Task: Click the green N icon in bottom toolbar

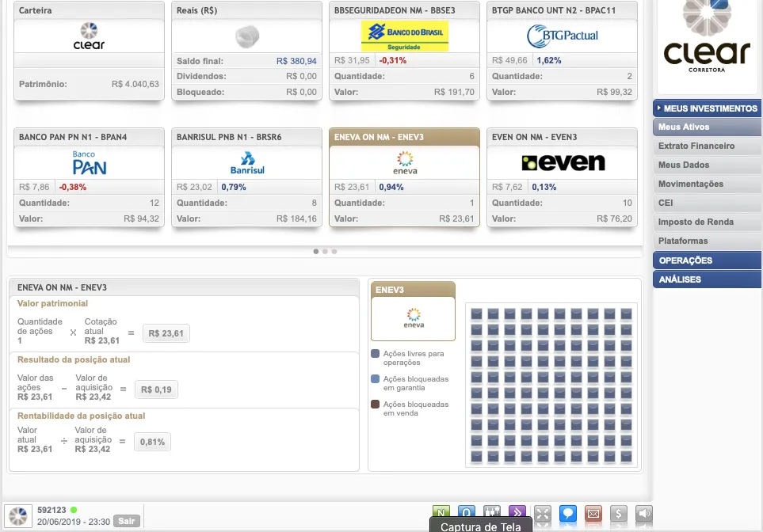Action: (x=441, y=512)
